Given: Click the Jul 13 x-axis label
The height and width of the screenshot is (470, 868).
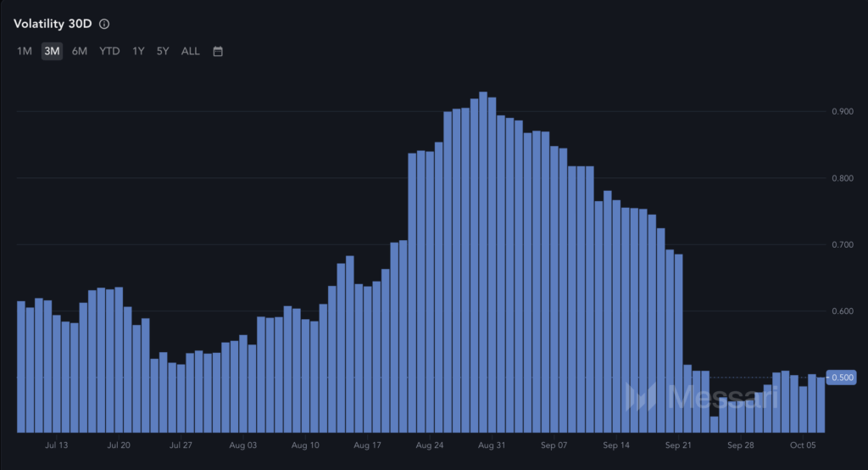Looking at the screenshot, I should [x=57, y=445].
